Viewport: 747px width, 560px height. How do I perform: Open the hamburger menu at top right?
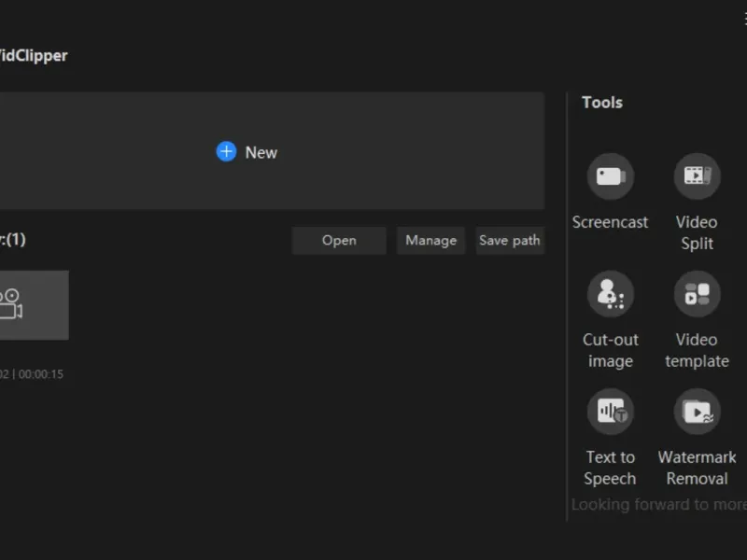coord(744,20)
